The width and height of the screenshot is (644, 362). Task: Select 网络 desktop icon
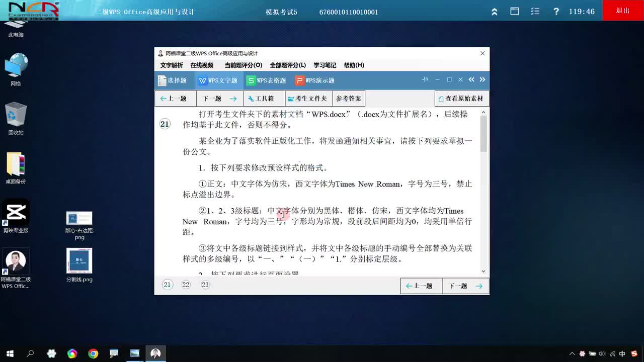point(16,69)
